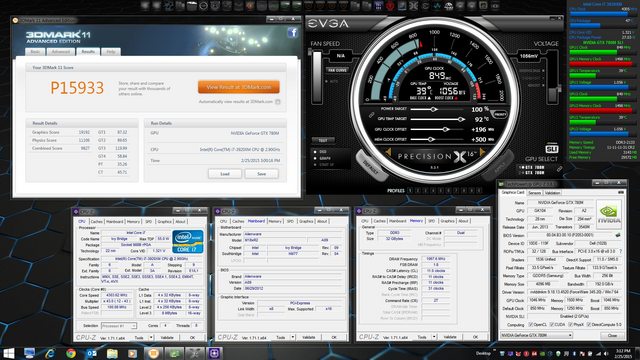Toggle fan Auto option in EVGA Precision
Screen dimensions: 640x360
pyautogui.click(x=327, y=81)
